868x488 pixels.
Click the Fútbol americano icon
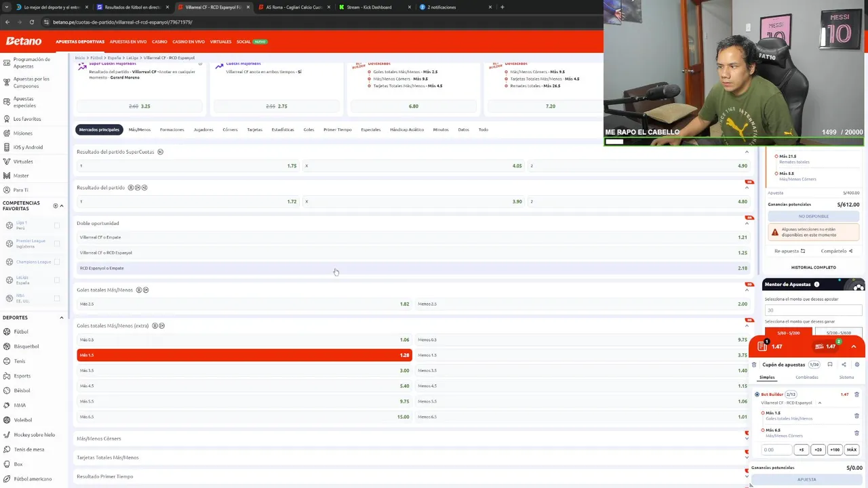click(7, 479)
